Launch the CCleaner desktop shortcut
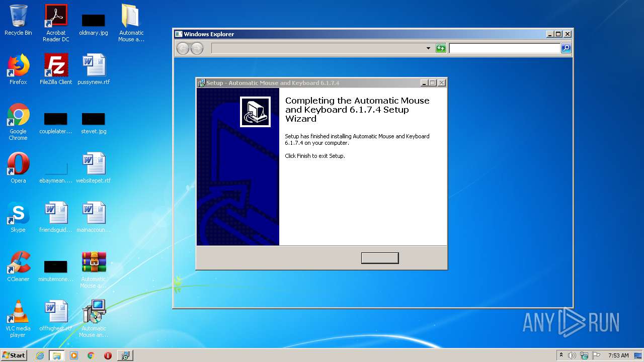The image size is (644, 362). 18,266
